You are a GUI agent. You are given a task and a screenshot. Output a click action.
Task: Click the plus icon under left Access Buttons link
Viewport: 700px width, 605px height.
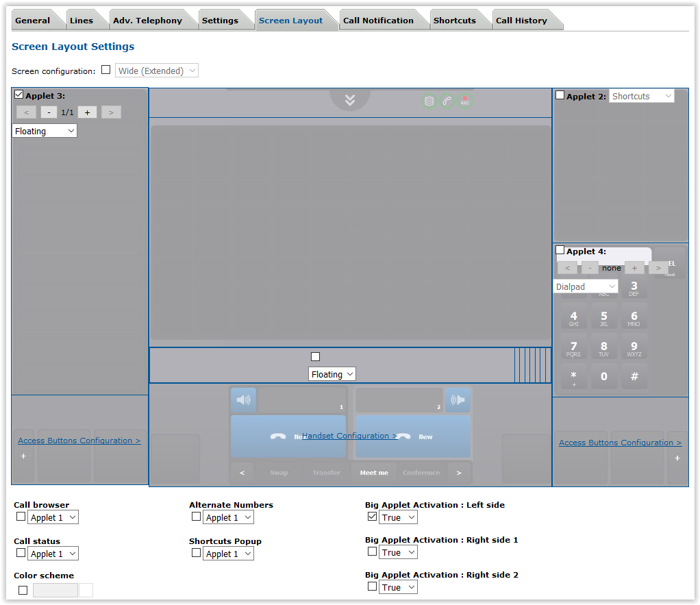tap(23, 456)
